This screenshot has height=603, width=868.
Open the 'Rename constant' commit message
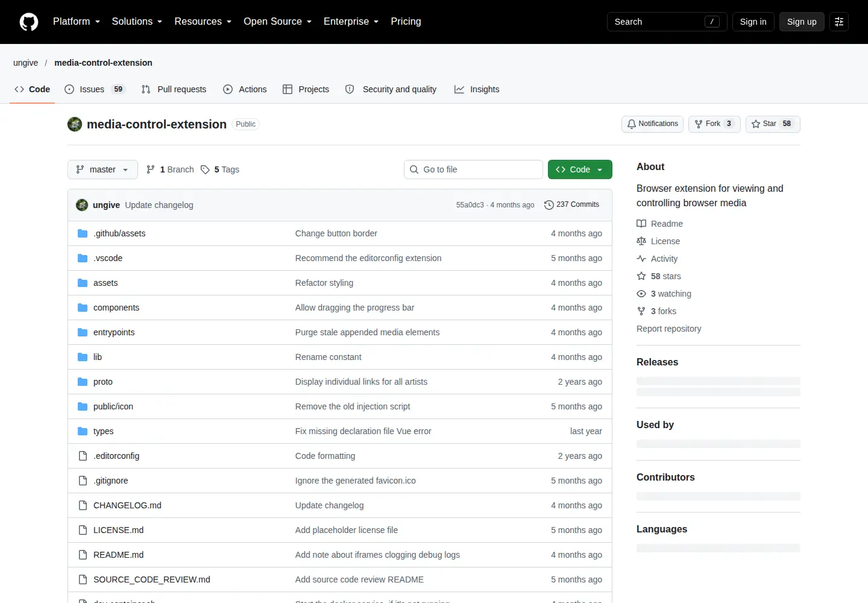[329, 357]
